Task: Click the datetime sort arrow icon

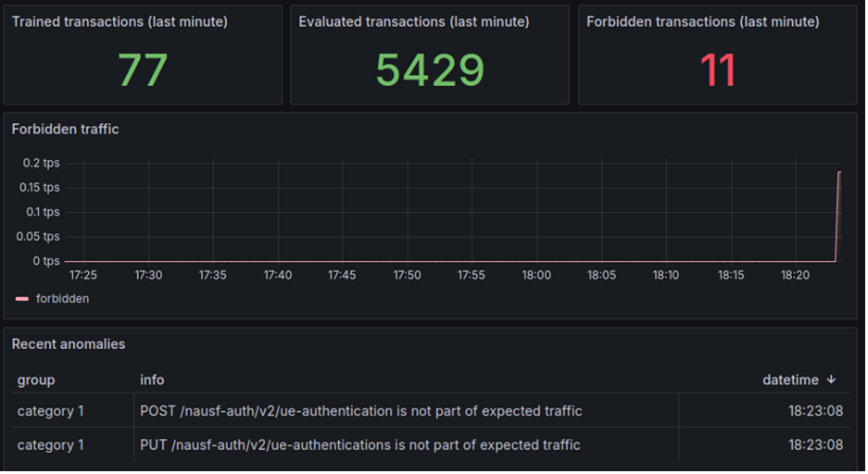Action: tap(831, 380)
